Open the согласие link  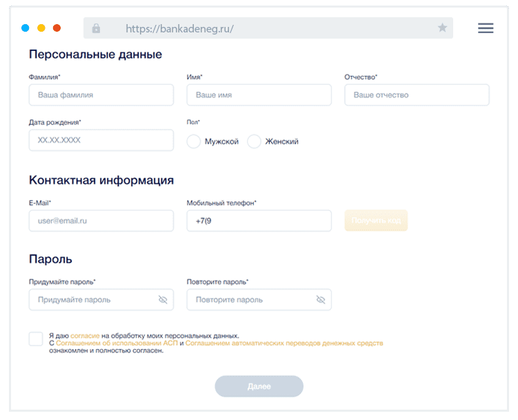click(x=85, y=335)
